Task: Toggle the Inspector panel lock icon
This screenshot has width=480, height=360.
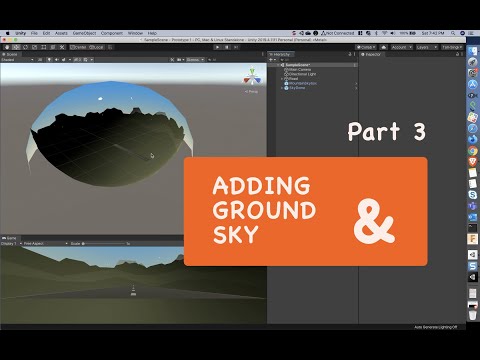Action: click(x=457, y=54)
